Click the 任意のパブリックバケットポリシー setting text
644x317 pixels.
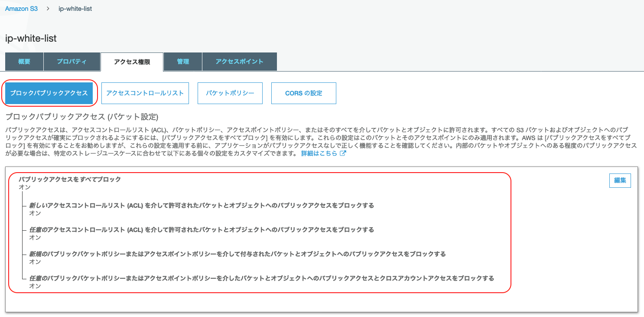click(262, 278)
